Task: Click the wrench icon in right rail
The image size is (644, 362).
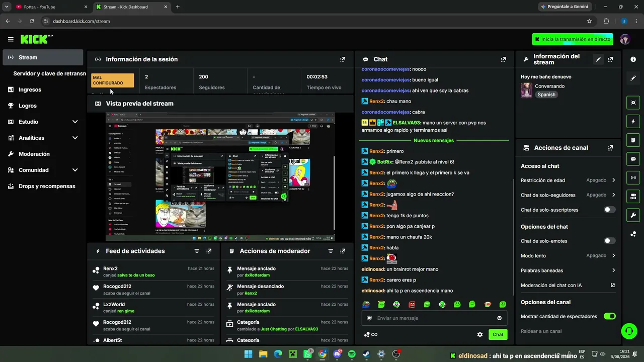Action: click(x=633, y=215)
